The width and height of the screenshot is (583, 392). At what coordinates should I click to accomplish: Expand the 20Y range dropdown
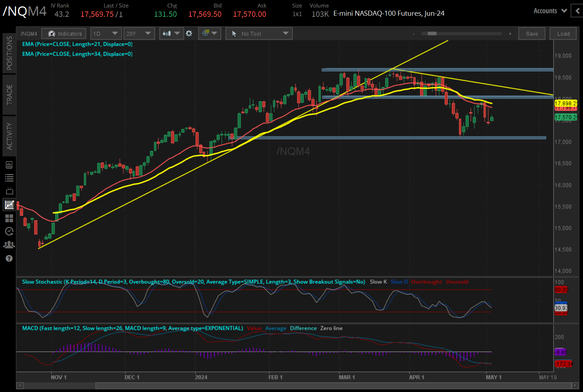coord(139,33)
